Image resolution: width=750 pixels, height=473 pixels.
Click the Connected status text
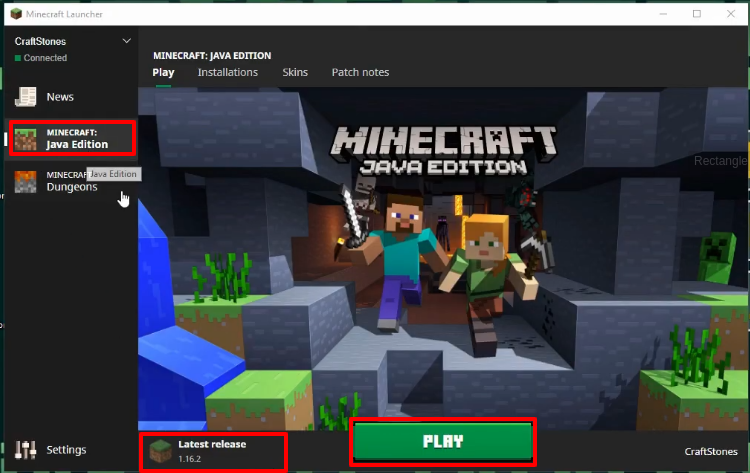45,58
